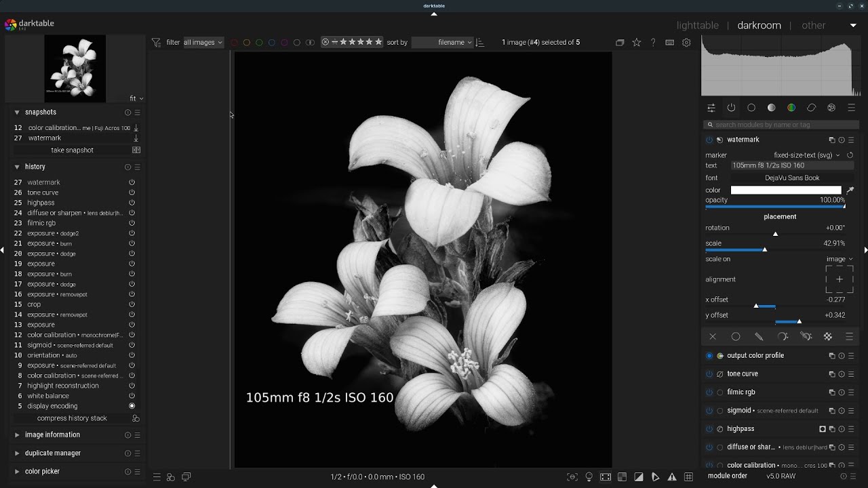This screenshot has width=868, height=488.
Task: Open module groups presets menu
Action: [852, 108]
